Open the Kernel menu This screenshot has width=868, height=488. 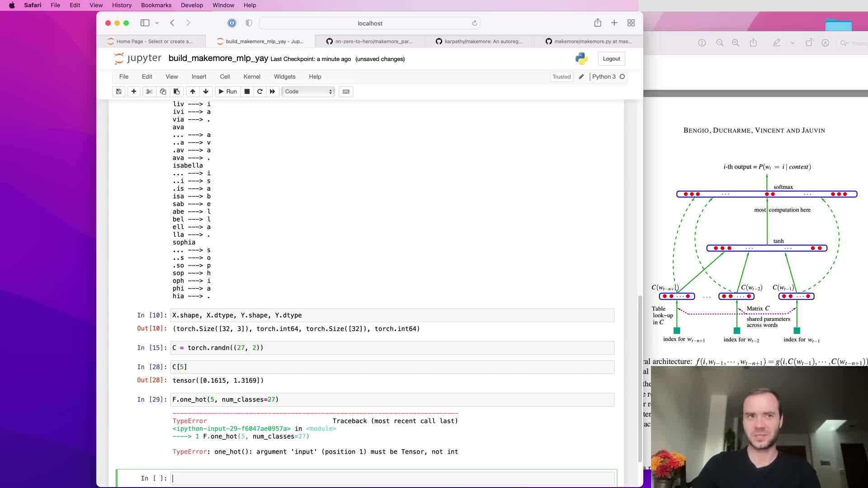(x=251, y=77)
